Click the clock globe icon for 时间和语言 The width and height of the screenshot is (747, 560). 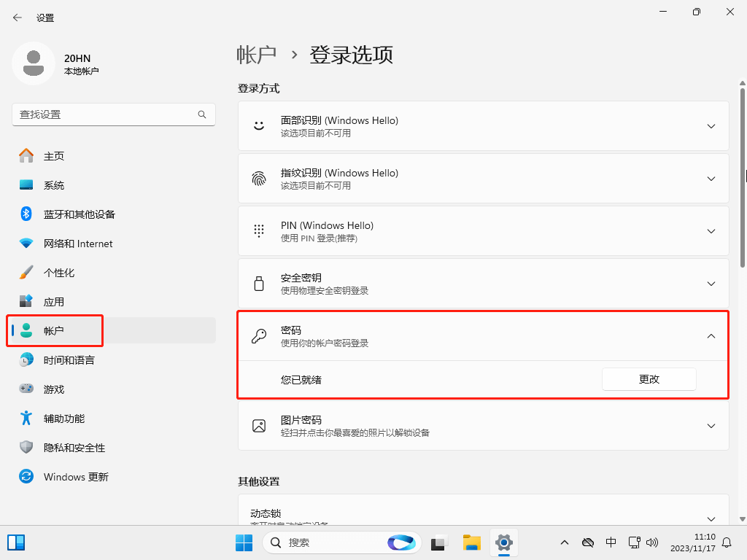pos(26,360)
